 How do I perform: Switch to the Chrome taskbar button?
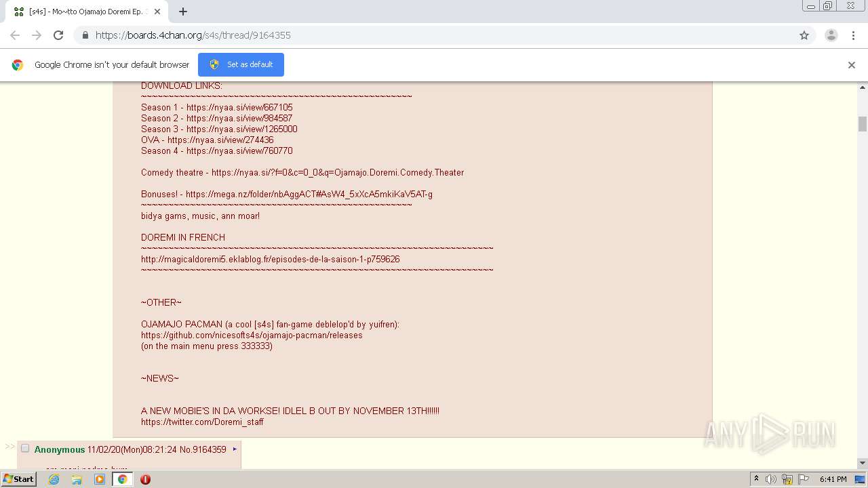(x=123, y=479)
